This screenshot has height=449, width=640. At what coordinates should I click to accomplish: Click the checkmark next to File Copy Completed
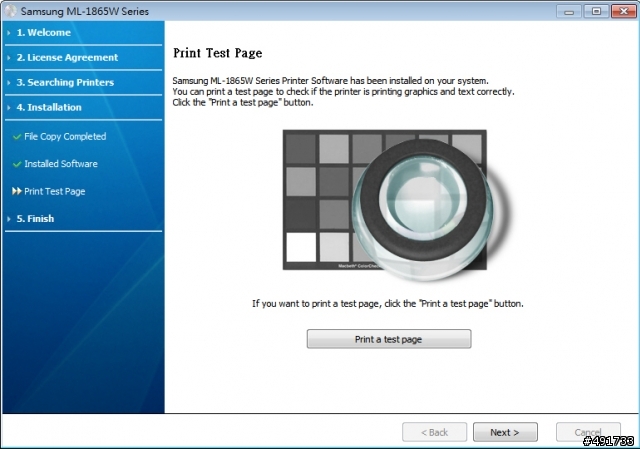(x=17, y=137)
